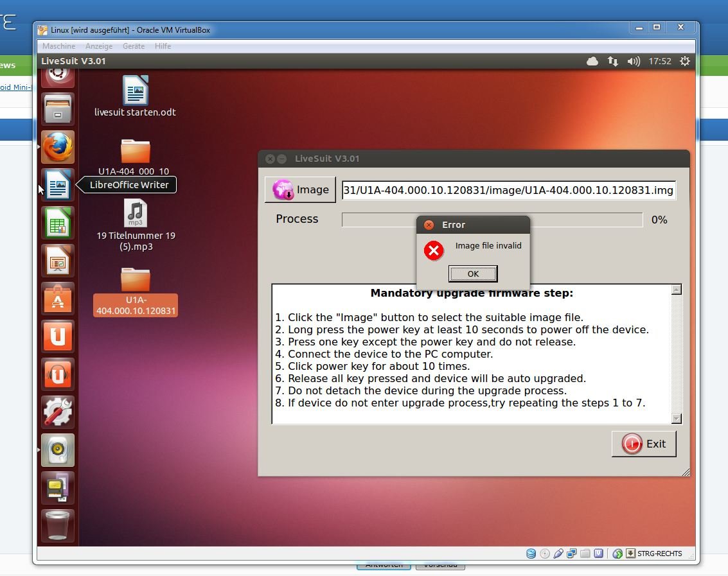This screenshot has height=576, width=728.
Task: Select the highlighted U1A-404.000.10.120831 folder
Action: tap(135, 292)
